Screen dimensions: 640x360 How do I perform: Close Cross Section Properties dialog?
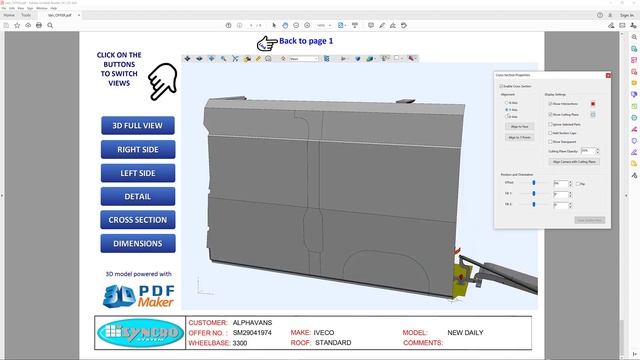tap(608, 76)
